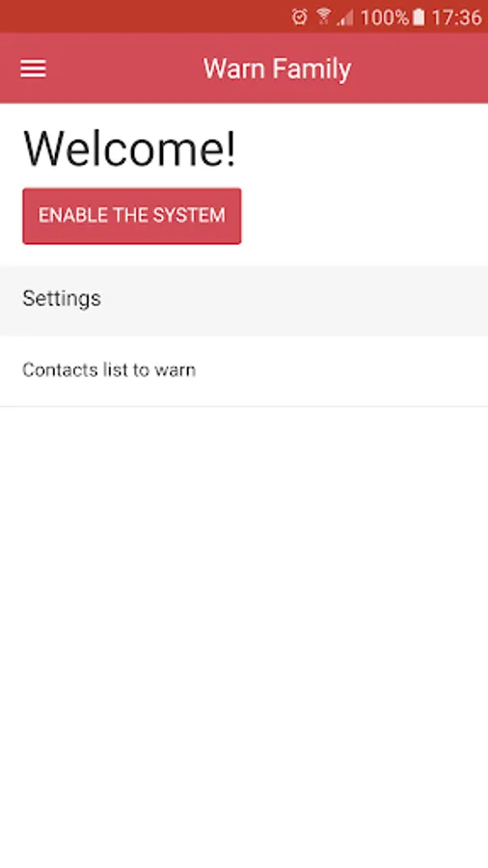The height and width of the screenshot is (868, 488).
Task: Click the Welcome! heading text
Action: tap(129, 149)
